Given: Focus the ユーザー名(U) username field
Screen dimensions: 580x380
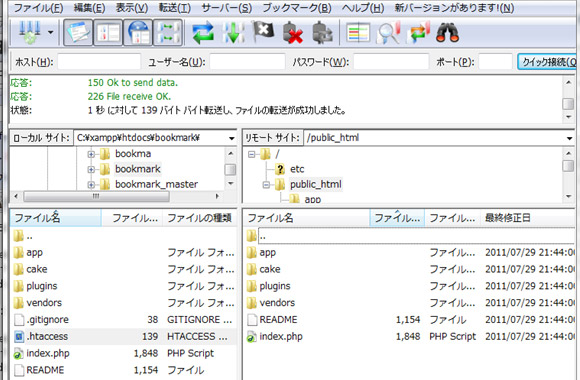Looking at the screenshot, I should pyautogui.click(x=247, y=61).
